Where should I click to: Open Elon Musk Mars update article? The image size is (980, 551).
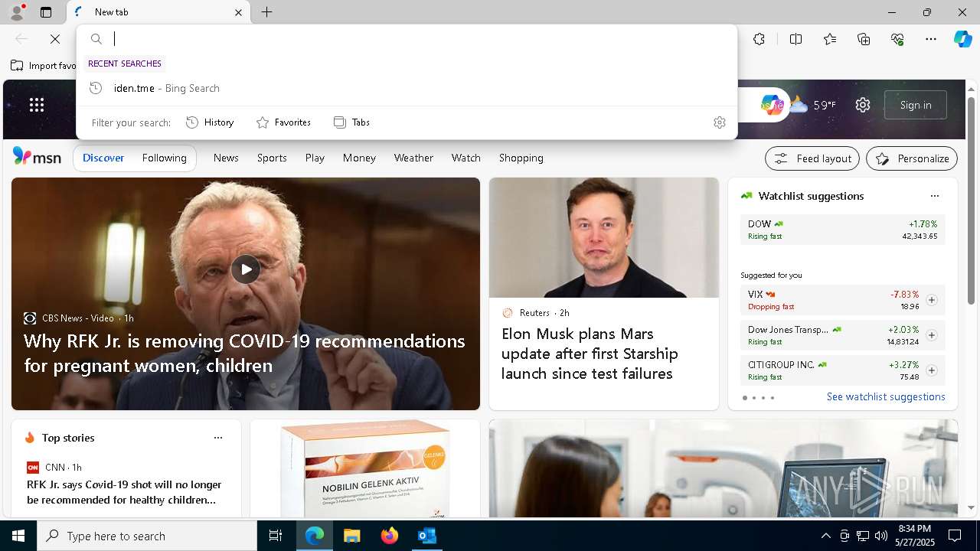pos(590,354)
